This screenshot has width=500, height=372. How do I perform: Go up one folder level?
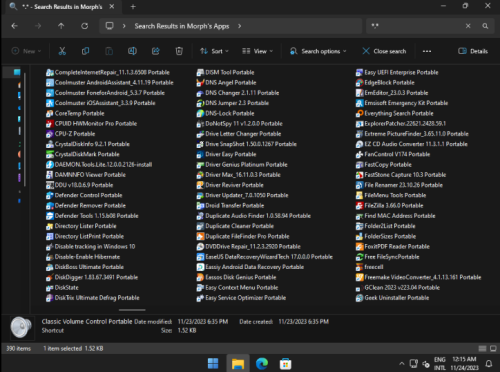click(x=61, y=26)
